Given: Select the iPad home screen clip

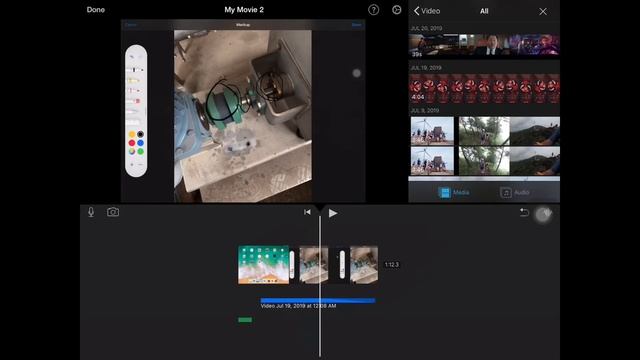Looking at the screenshot, I should 263,264.
